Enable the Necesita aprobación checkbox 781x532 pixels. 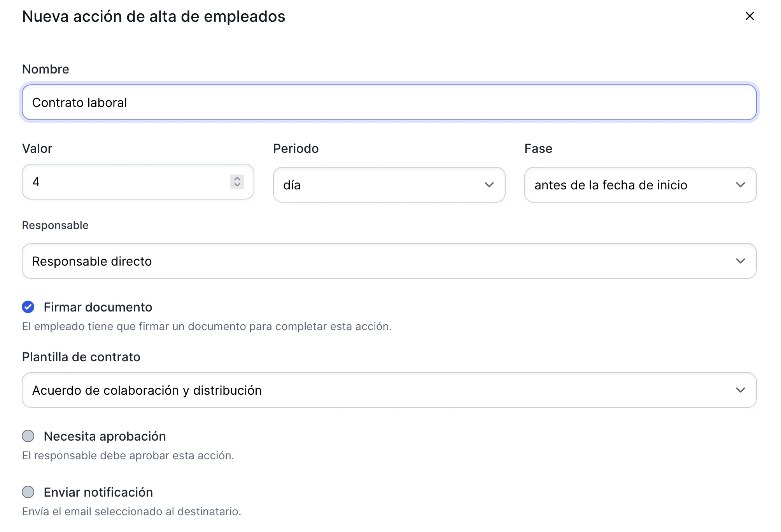pyautogui.click(x=28, y=436)
